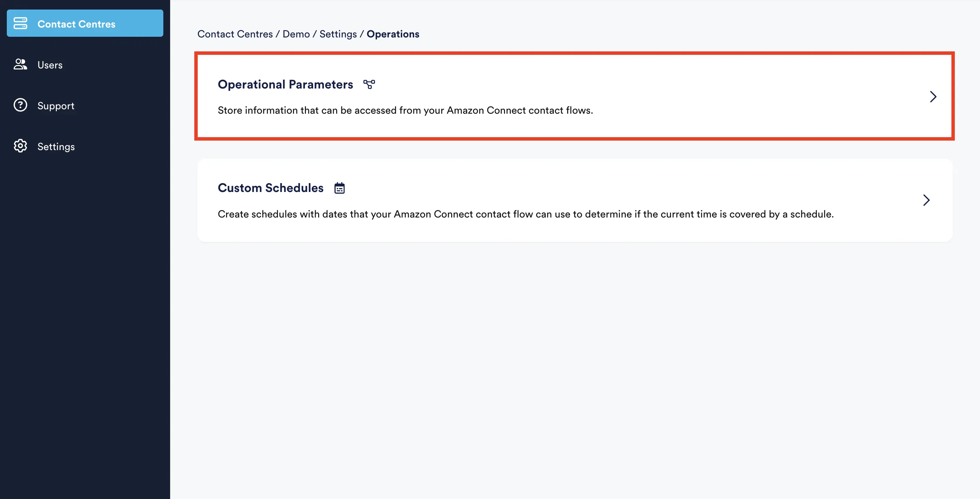The width and height of the screenshot is (980, 499).
Task: Select Operations in the breadcrumb trail
Action: tap(393, 34)
